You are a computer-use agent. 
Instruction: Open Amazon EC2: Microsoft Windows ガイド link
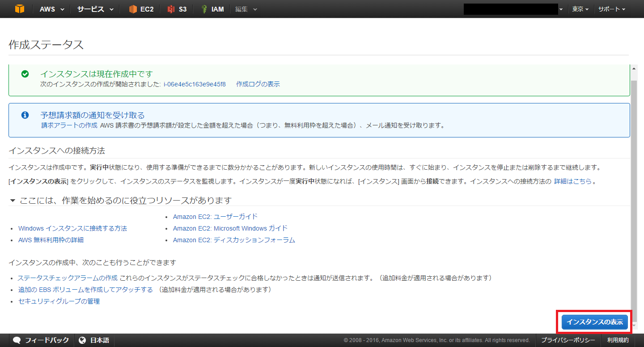click(x=230, y=228)
